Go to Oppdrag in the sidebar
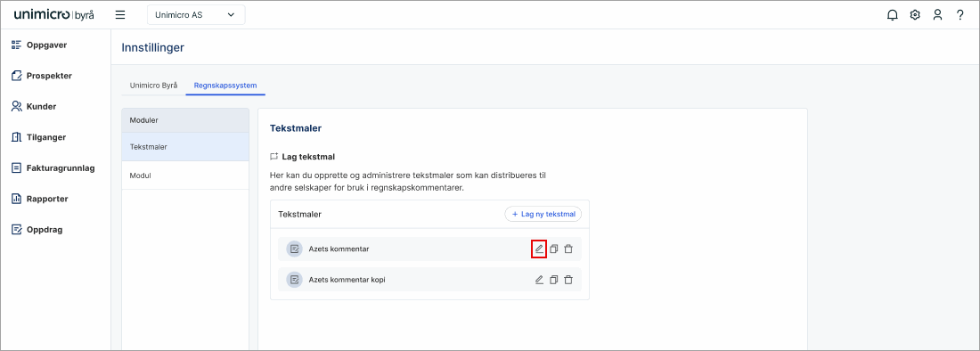 (45, 229)
